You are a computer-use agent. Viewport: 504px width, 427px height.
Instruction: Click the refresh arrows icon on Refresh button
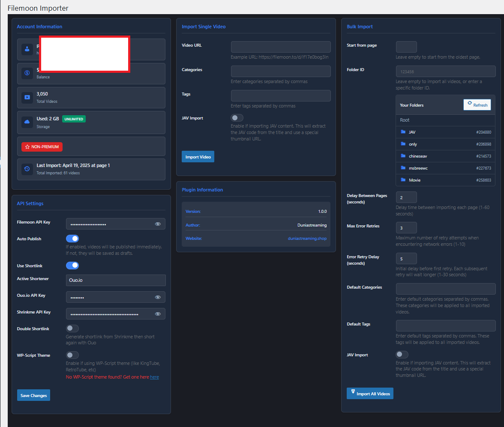[470, 105]
